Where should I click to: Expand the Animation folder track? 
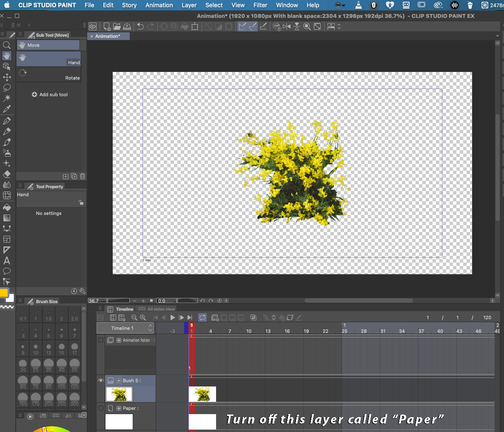tap(119, 340)
